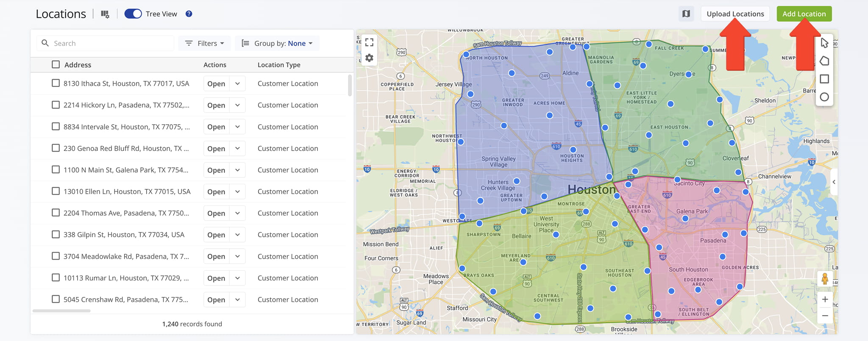Expand actions arrow for 338 Gilpin St
The width and height of the screenshot is (868, 341).
[237, 235]
